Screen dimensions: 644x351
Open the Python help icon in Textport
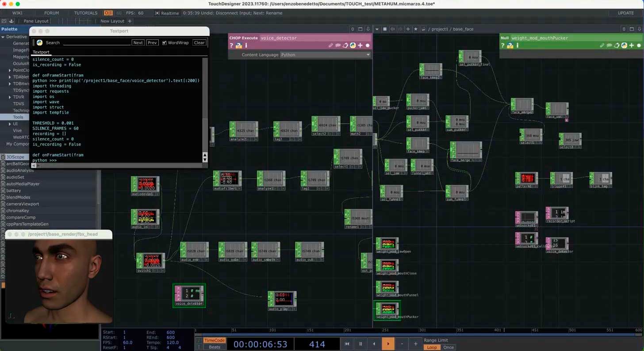point(39,42)
